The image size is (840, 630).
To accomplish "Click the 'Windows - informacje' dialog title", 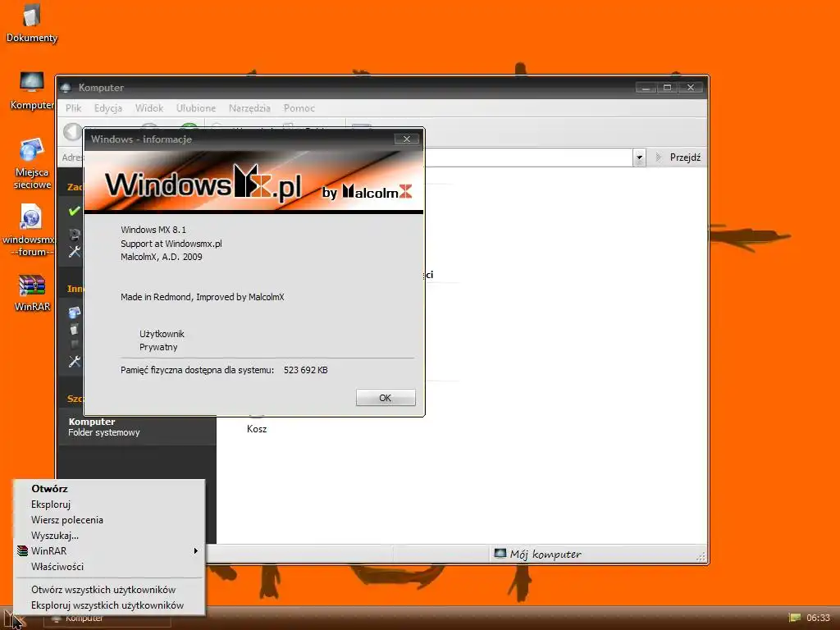I will click(x=141, y=139).
